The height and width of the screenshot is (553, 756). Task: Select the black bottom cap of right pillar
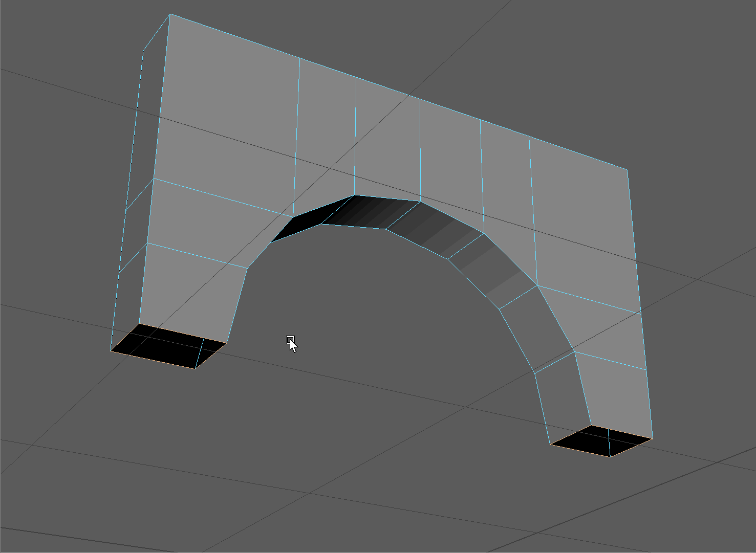coord(601,440)
